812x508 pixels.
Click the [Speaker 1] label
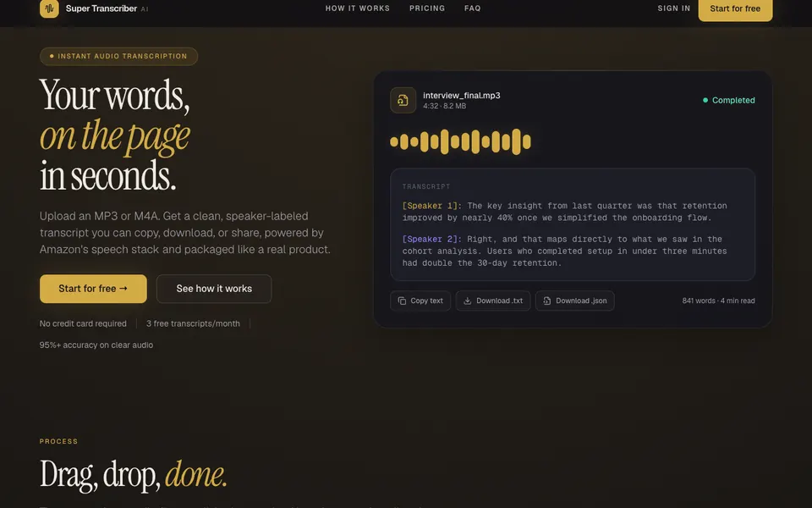[432, 206]
